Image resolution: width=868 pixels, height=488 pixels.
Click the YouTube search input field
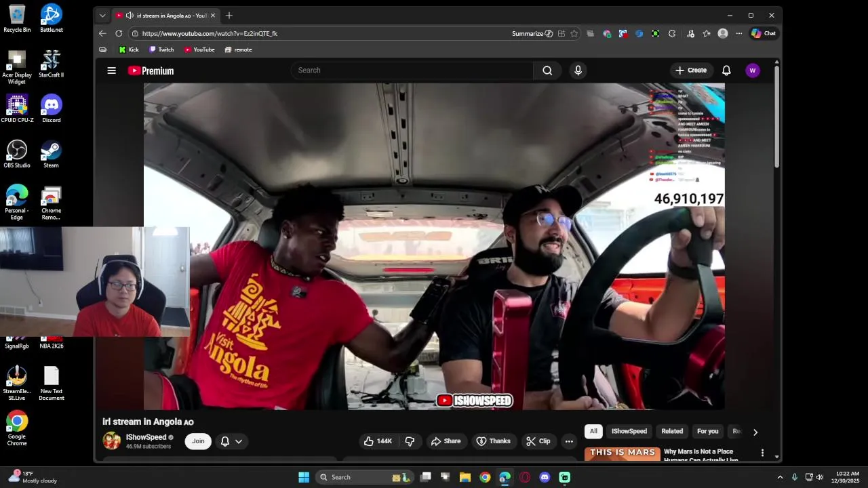412,70
